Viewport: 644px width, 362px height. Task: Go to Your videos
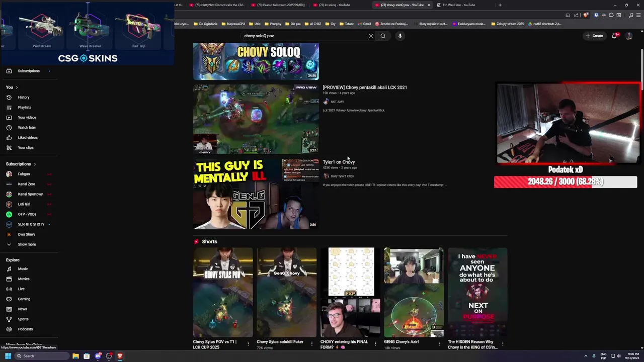(27, 117)
